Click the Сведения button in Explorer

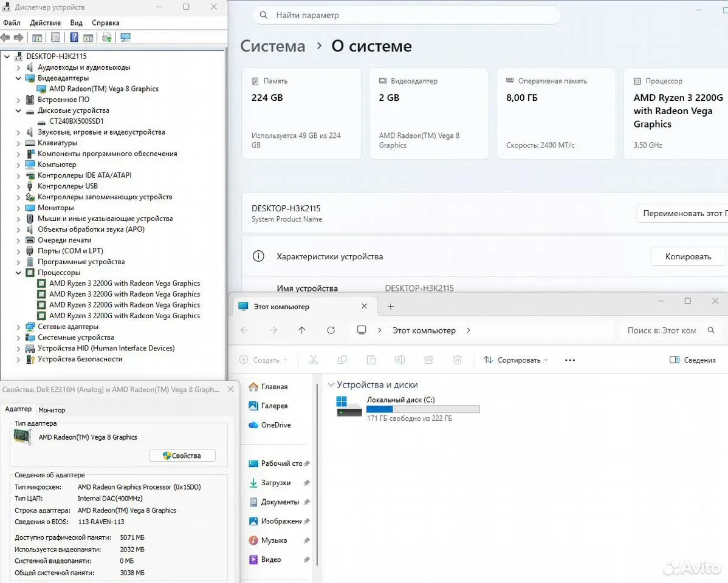pyautogui.click(x=692, y=360)
